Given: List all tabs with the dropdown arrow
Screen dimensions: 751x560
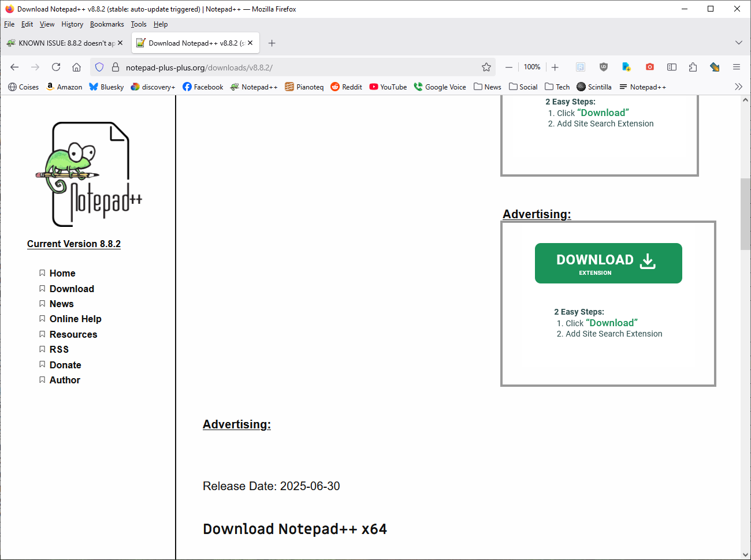Looking at the screenshot, I should coord(739,43).
